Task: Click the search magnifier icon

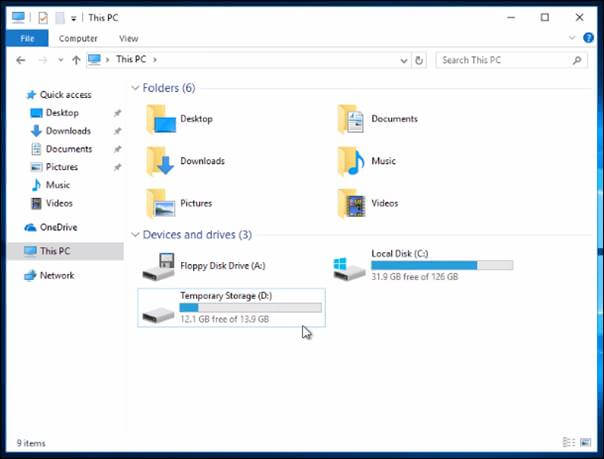Action: [577, 60]
